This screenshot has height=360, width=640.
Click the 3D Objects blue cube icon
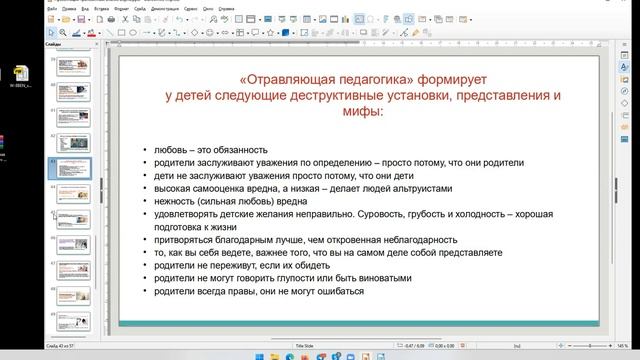coord(285,33)
